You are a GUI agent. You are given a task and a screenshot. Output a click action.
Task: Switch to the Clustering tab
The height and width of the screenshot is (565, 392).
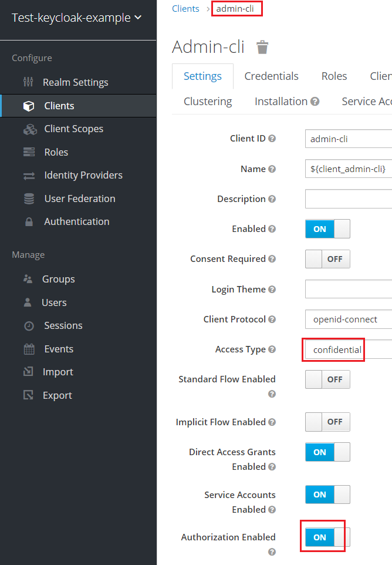[x=208, y=102]
